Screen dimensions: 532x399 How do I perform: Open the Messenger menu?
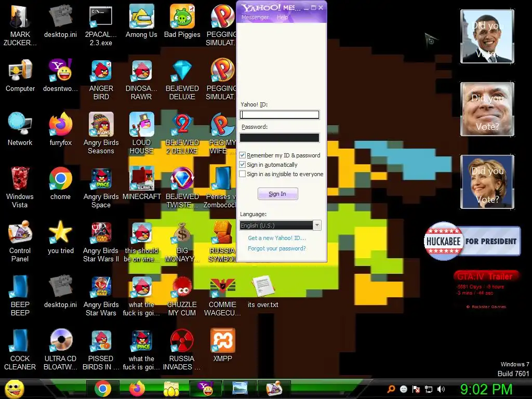(255, 17)
